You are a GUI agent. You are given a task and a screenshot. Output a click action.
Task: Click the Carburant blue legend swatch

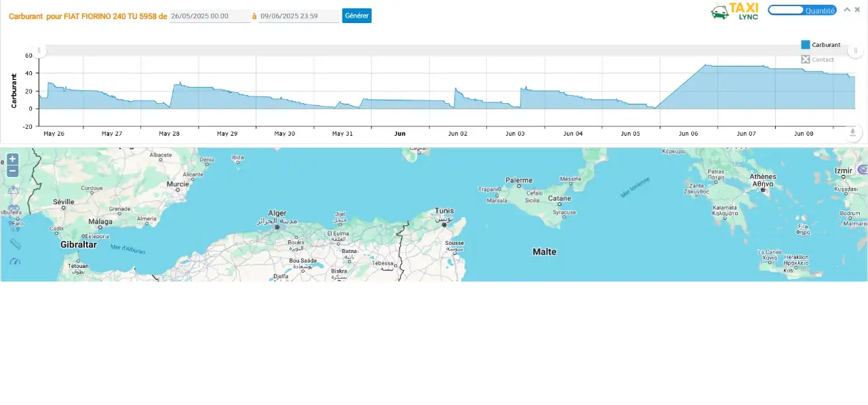point(806,45)
